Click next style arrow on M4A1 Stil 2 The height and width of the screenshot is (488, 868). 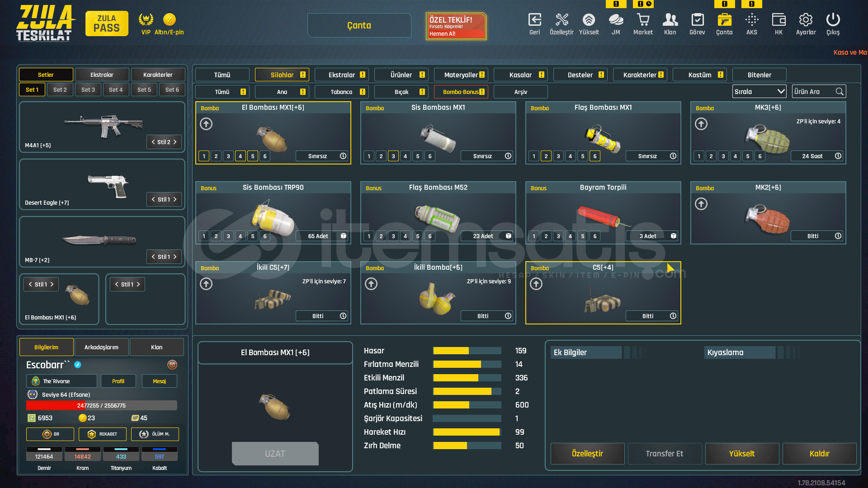(175, 142)
